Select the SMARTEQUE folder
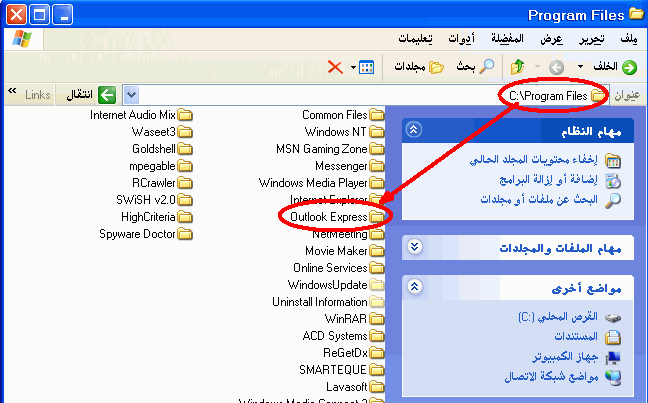 tap(341, 370)
